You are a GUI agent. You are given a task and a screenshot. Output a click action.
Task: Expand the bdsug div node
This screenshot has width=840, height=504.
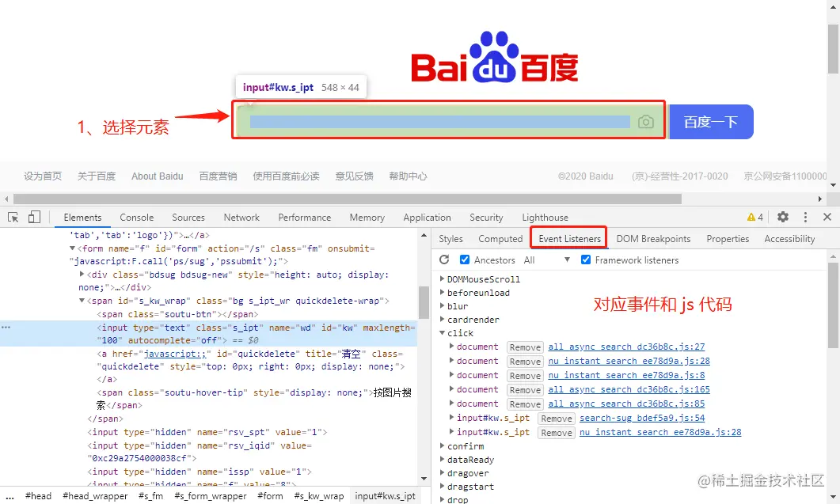coord(82,275)
